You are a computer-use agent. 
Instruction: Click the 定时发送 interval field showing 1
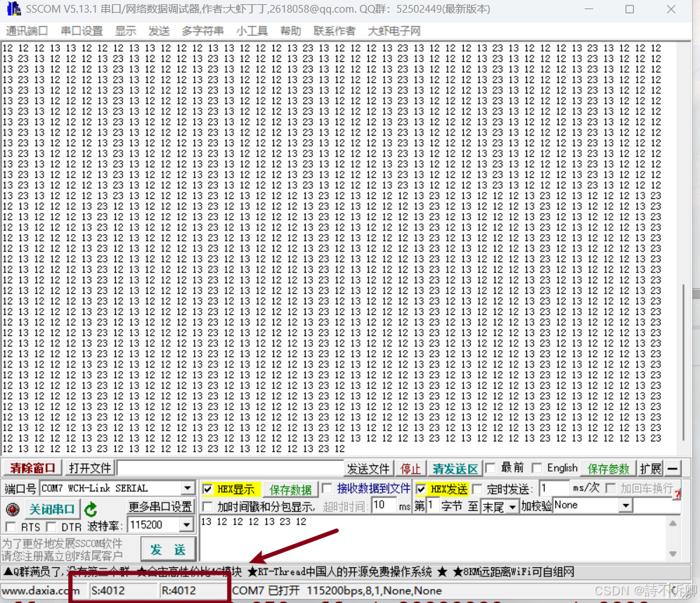(x=555, y=488)
